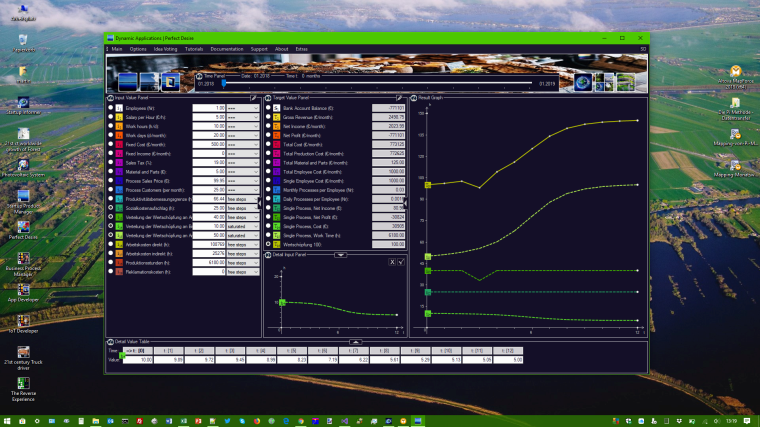This screenshot has height=427, width=760.
Task: Click the Gross Revenue target icon
Action: click(x=276, y=117)
